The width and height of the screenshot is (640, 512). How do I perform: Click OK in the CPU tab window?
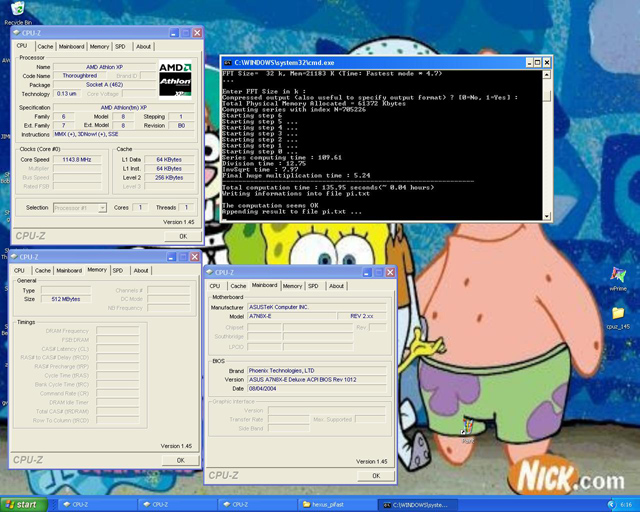coord(183,236)
